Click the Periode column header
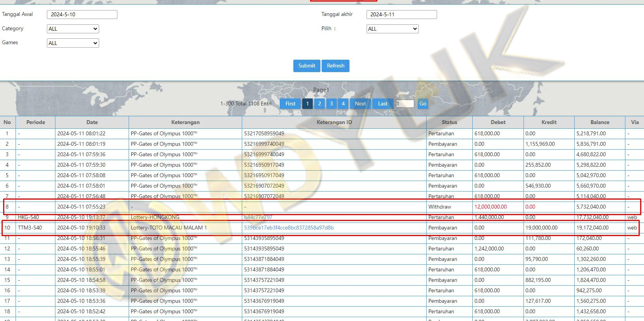Screen dimensions: 644x321 click(36, 122)
